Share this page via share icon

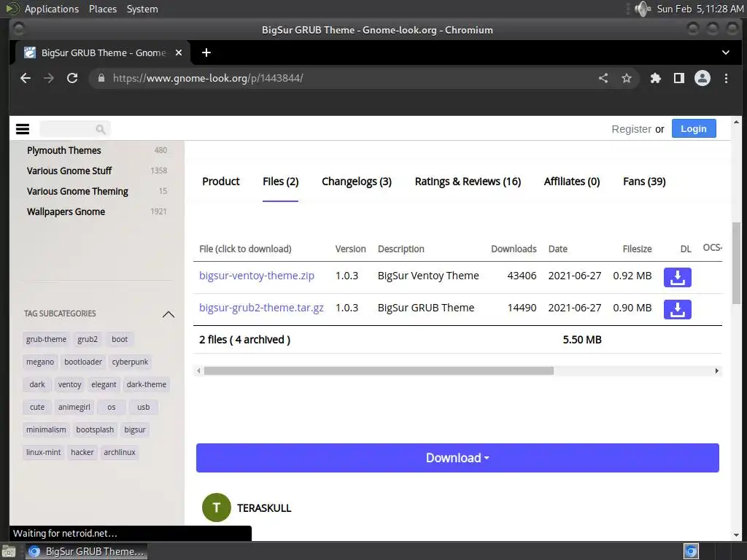603,78
